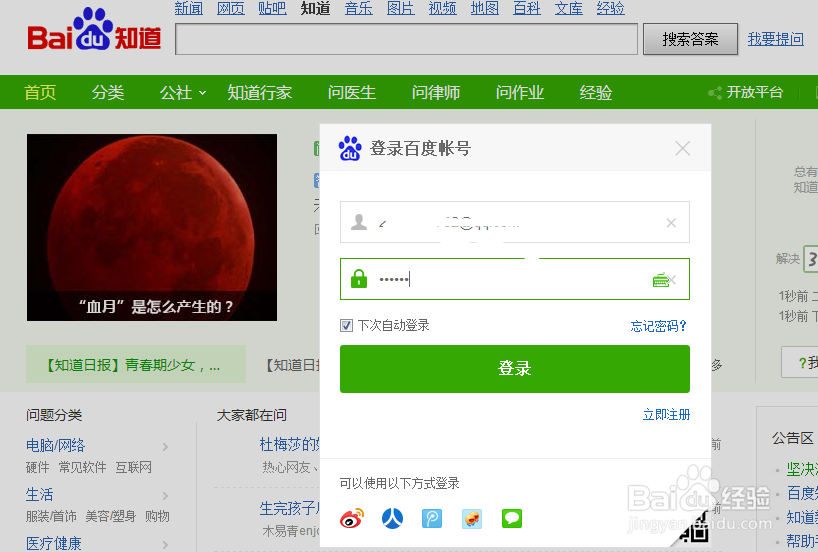Open 网页 in the top links
Image resolution: width=818 pixels, height=552 pixels.
point(231,8)
